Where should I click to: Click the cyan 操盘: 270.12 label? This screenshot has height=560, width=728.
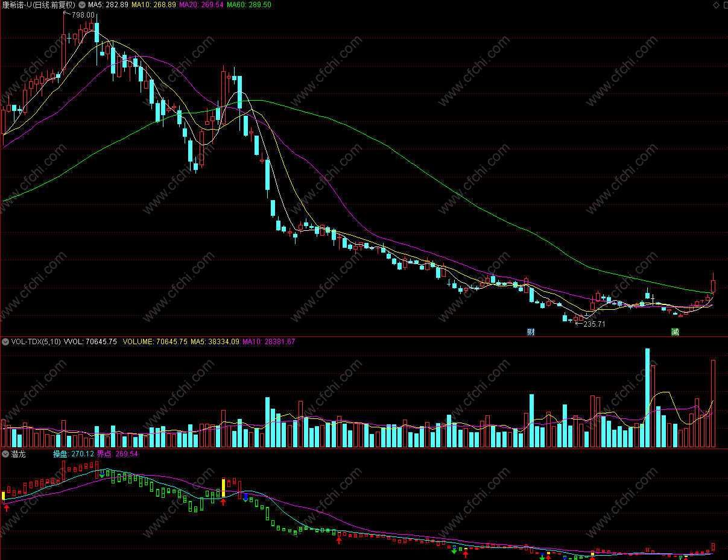(74, 454)
